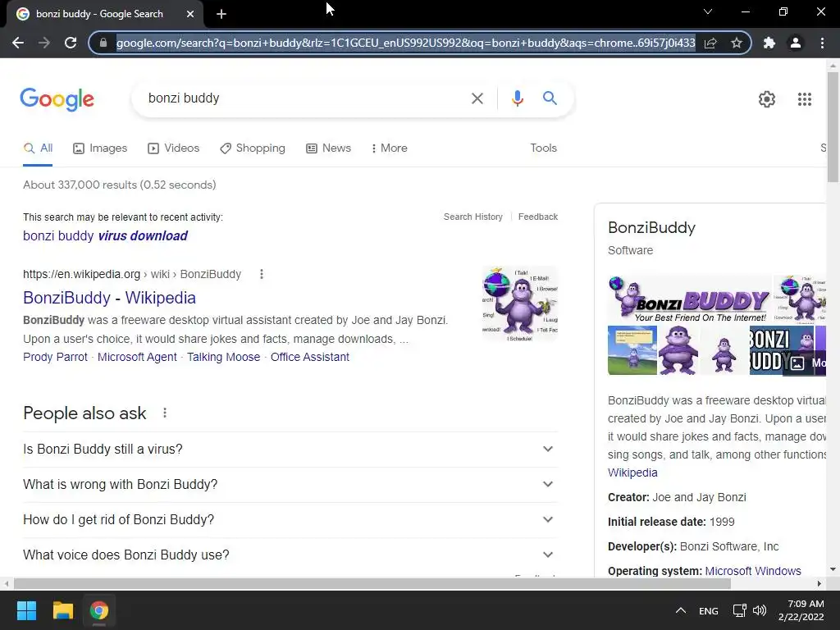Open the BonziBuddy - Wikipedia result
The height and width of the screenshot is (630, 840).
tap(109, 297)
